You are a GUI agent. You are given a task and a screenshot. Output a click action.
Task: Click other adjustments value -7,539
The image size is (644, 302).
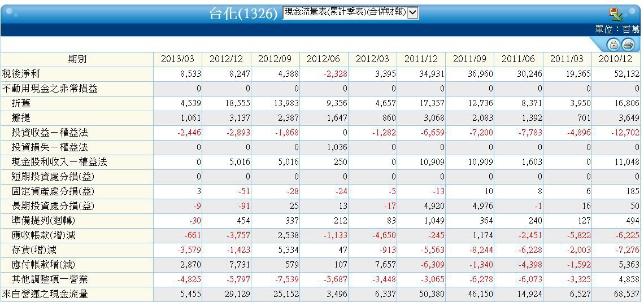[x=286, y=279]
